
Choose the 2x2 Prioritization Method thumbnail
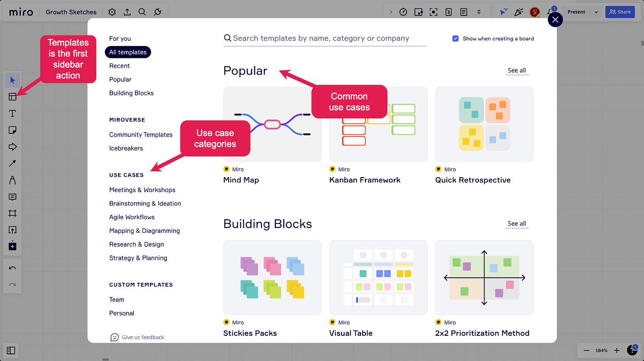click(x=484, y=277)
